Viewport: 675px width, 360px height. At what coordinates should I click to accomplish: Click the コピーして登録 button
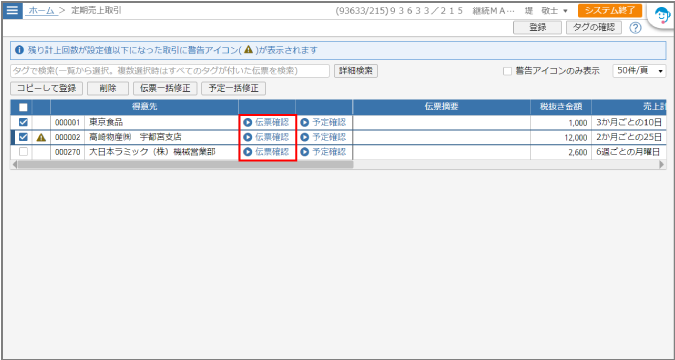click(x=46, y=89)
